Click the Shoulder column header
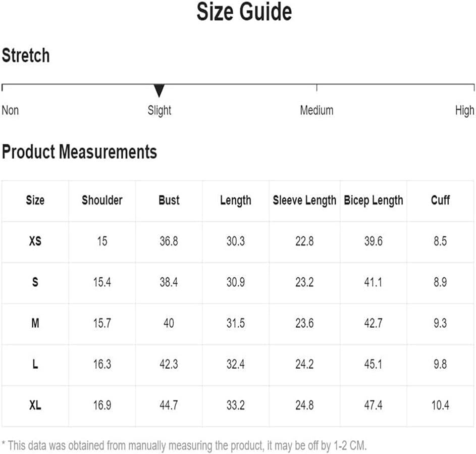The height and width of the screenshot is (454, 476). (102, 200)
